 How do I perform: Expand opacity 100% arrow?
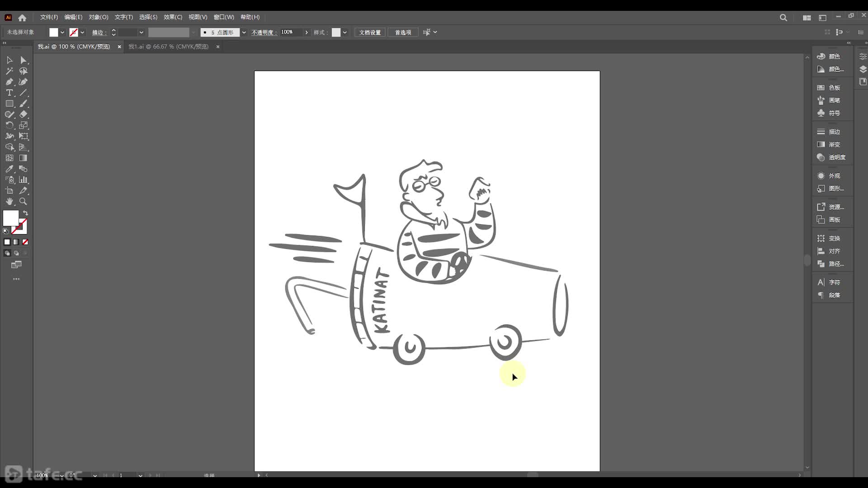click(307, 33)
